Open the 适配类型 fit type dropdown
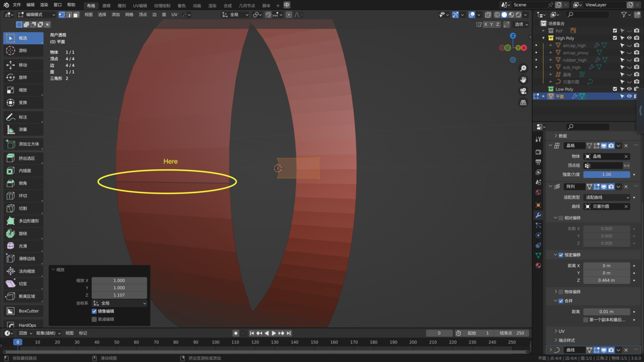The image size is (644, 362). (x=607, y=198)
